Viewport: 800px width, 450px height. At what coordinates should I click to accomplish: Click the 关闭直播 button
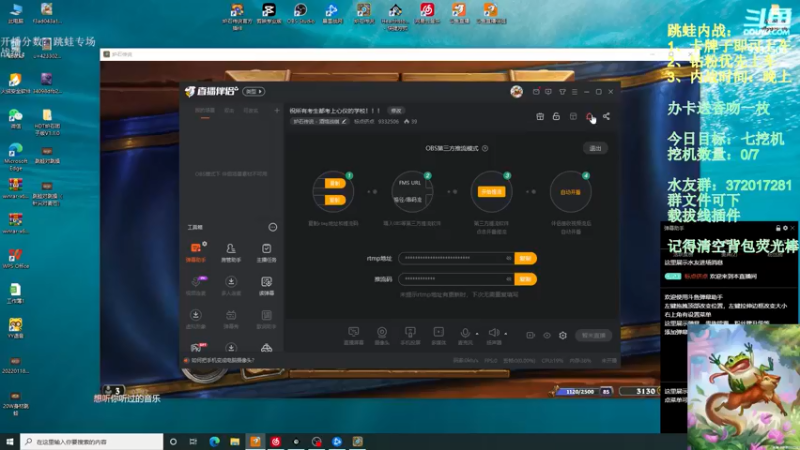point(593,335)
